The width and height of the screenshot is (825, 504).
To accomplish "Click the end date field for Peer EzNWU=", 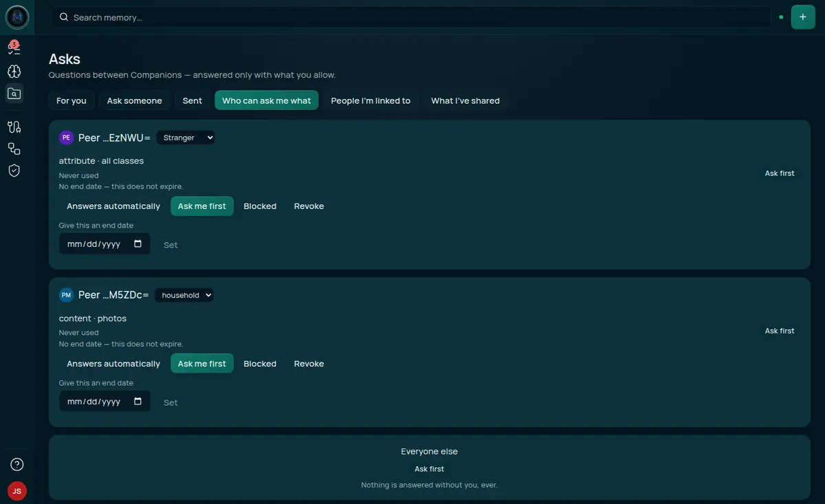I will click(104, 244).
